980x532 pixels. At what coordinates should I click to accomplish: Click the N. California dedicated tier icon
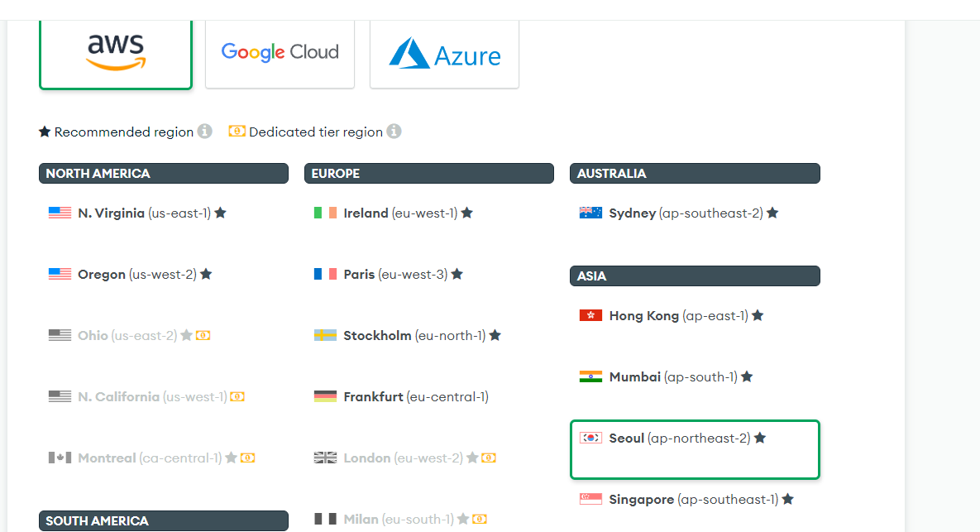(237, 397)
